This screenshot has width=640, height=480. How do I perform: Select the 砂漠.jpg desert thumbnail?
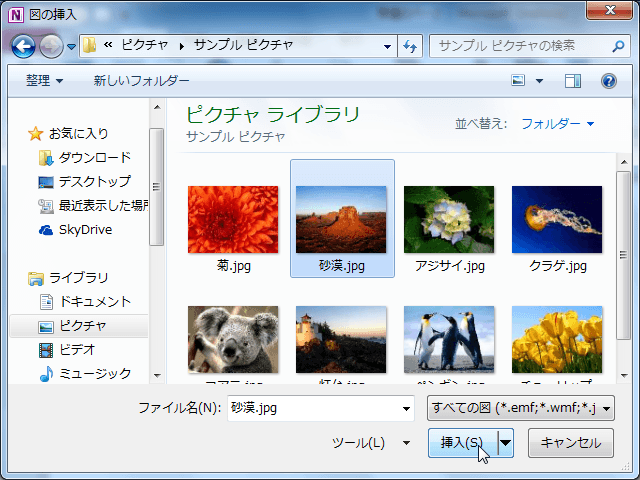pyautogui.click(x=341, y=220)
